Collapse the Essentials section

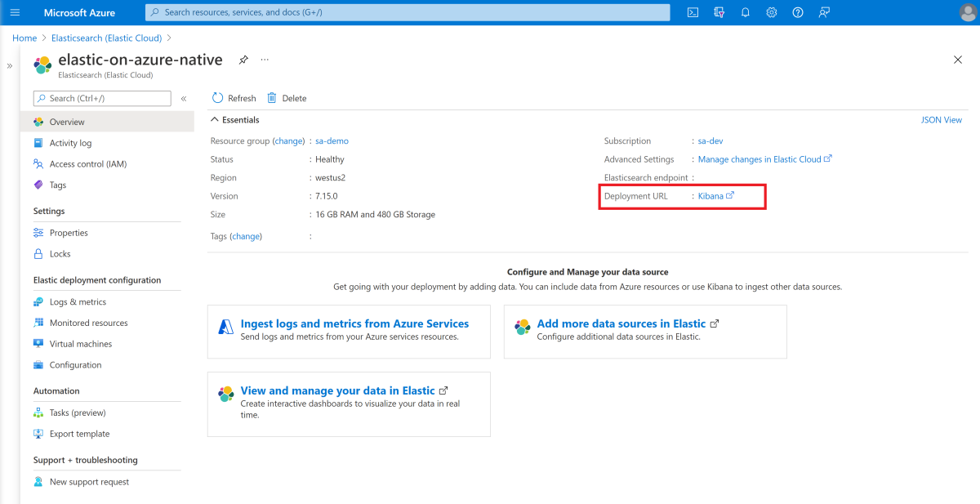click(215, 120)
